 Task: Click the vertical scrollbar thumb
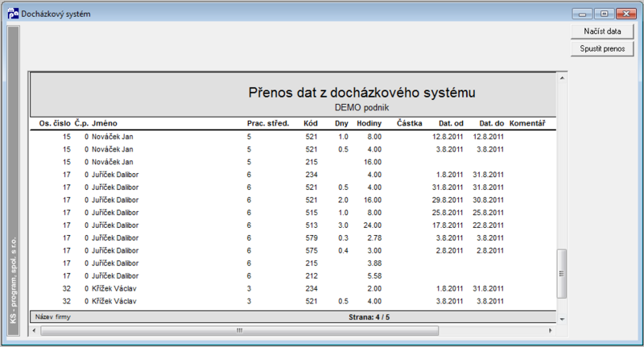click(x=561, y=274)
